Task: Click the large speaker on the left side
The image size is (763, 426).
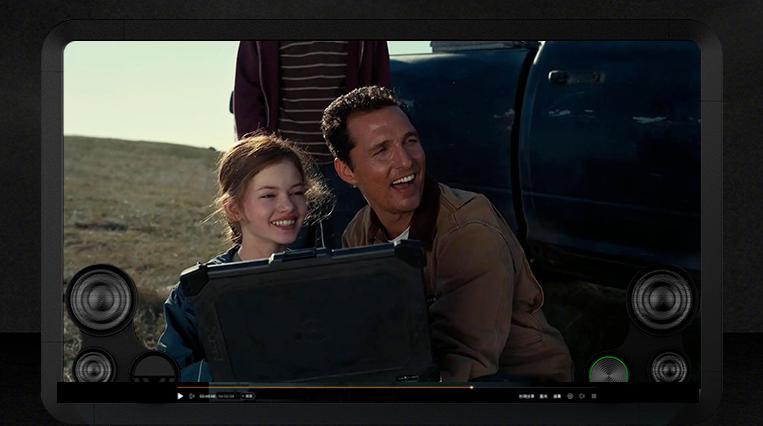Action: coord(100,299)
